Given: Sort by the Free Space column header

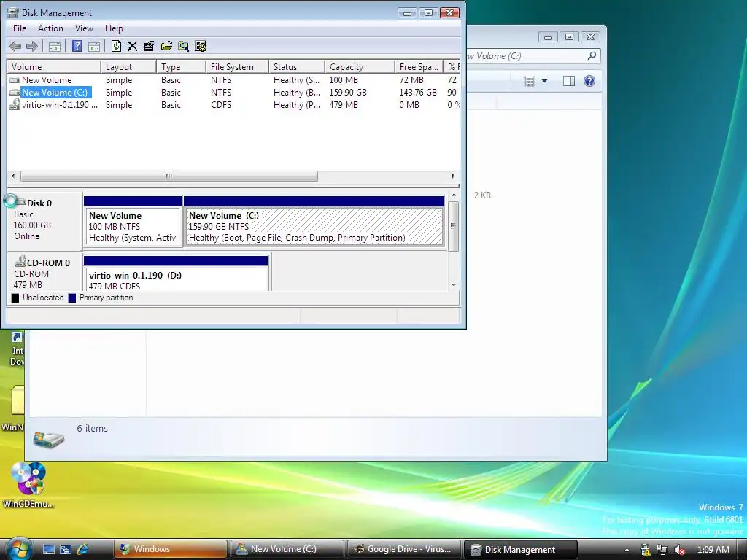Looking at the screenshot, I should coord(419,66).
